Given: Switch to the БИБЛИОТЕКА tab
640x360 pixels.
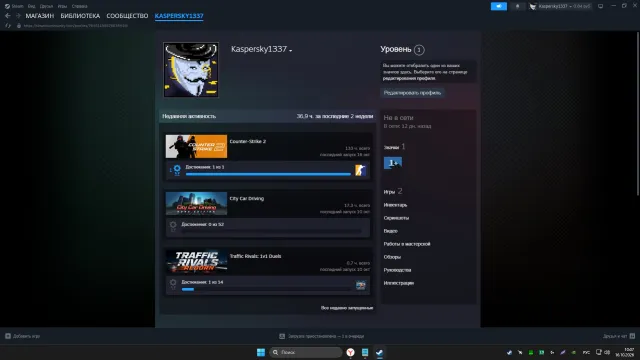Looking at the screenshot, I should [x=80, y=16].
